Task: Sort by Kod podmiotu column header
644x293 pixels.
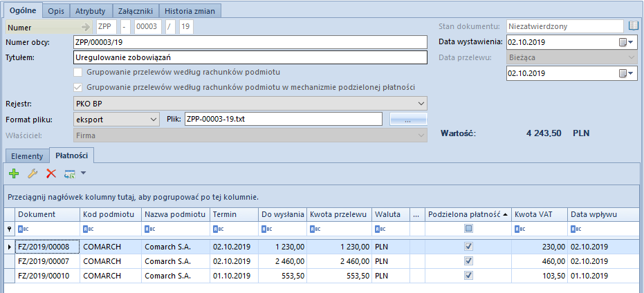Action: point(111,214)
